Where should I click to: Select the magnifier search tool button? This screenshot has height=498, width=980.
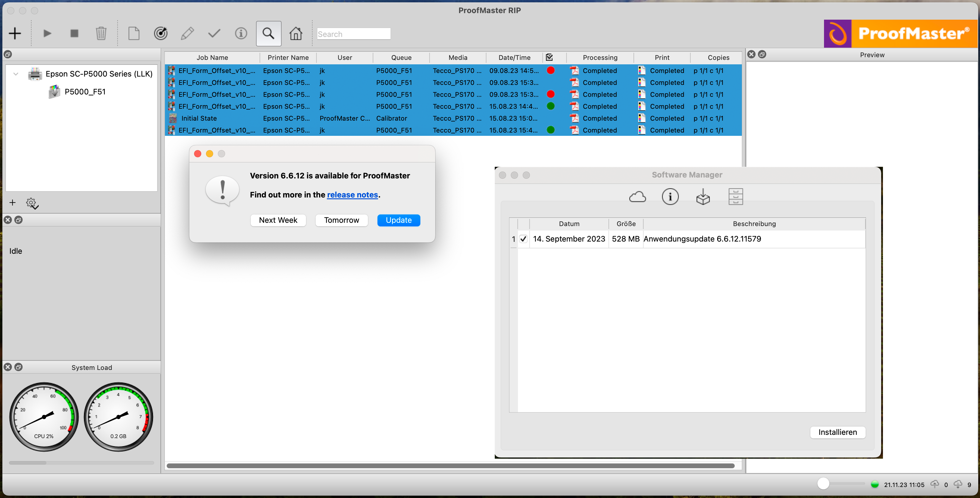pos(269,33)
